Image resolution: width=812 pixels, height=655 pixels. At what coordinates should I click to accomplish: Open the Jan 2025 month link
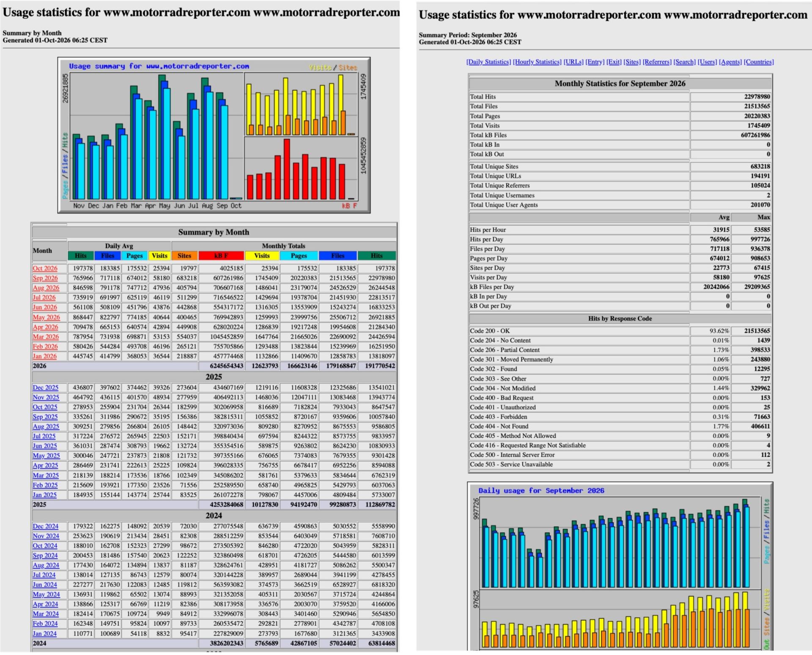click(44, 495)
